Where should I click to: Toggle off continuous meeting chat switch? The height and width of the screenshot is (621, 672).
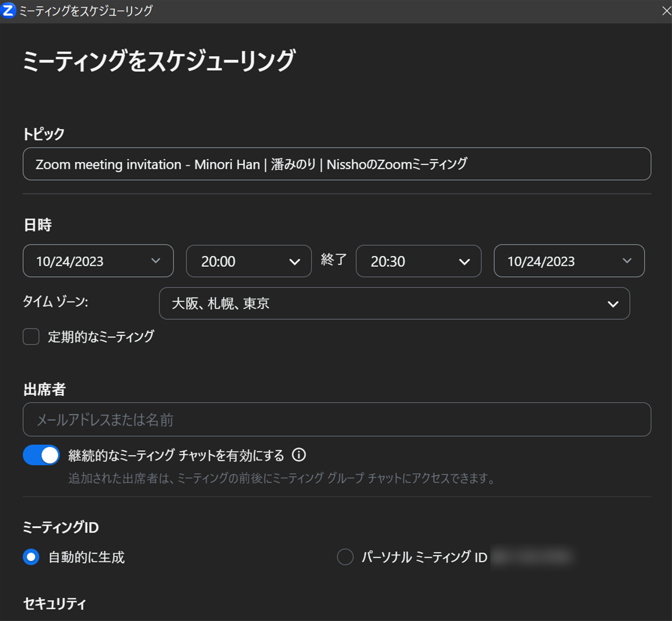41,455
